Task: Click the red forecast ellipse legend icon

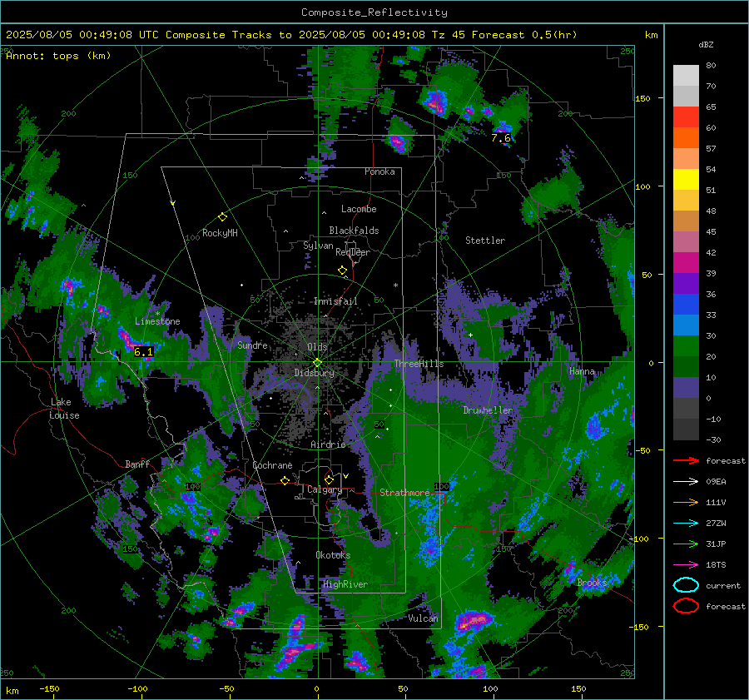Action: click(x=686, y=606)
